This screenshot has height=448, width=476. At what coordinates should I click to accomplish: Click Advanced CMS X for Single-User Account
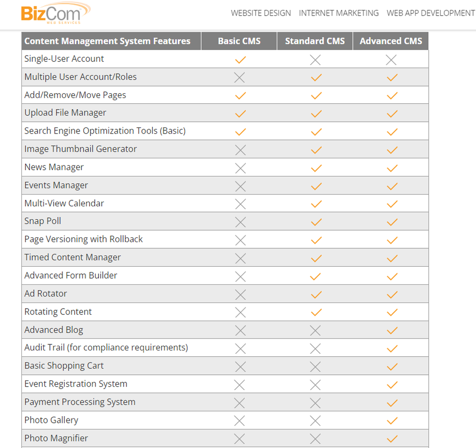coord(391,59)
